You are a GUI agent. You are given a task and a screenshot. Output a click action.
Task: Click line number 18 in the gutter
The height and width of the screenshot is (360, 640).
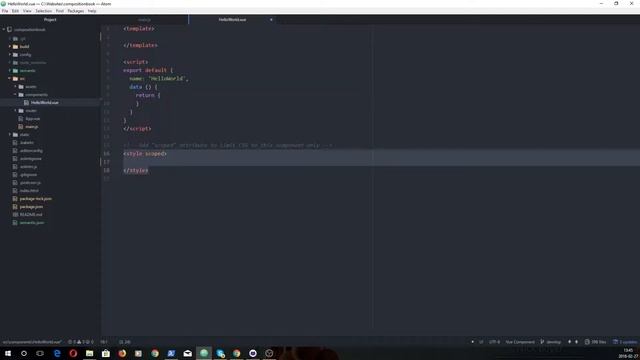107,170
